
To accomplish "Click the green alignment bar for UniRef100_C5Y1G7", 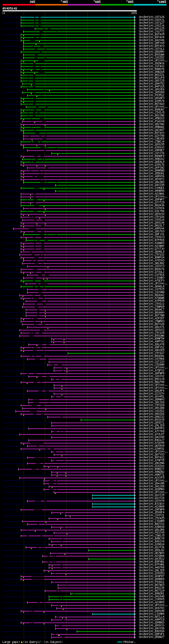I will point(102,353).
